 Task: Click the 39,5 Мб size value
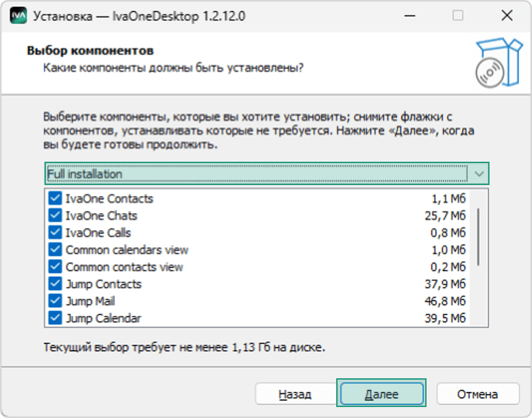pyautogui.click(x=445, y=319)
